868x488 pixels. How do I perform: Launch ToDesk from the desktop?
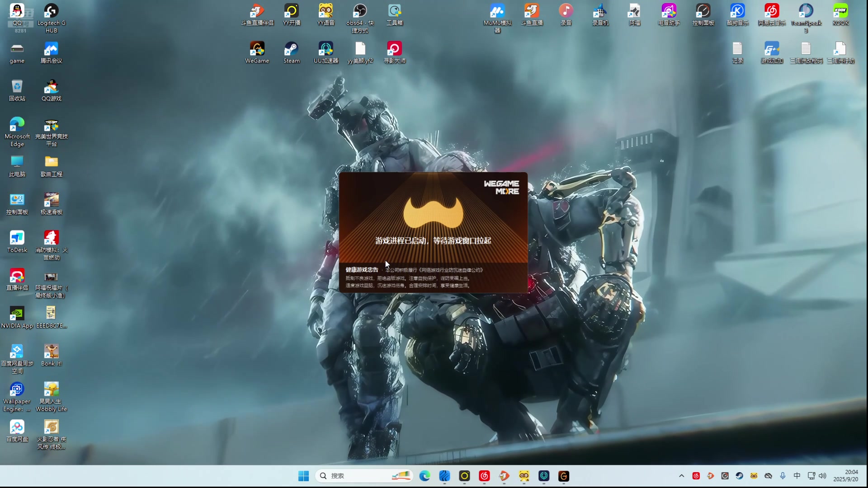17,242
